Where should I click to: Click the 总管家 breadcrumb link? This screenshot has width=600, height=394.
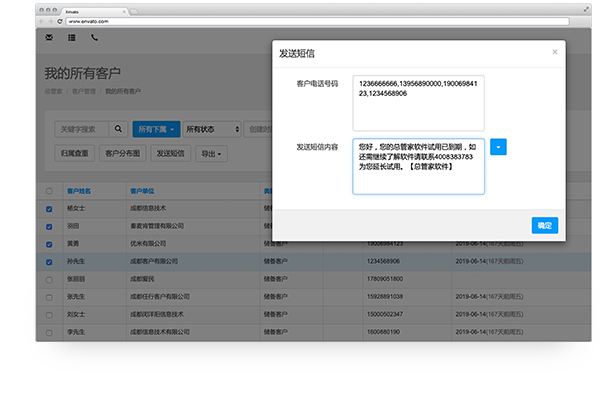tap(53, 91)
